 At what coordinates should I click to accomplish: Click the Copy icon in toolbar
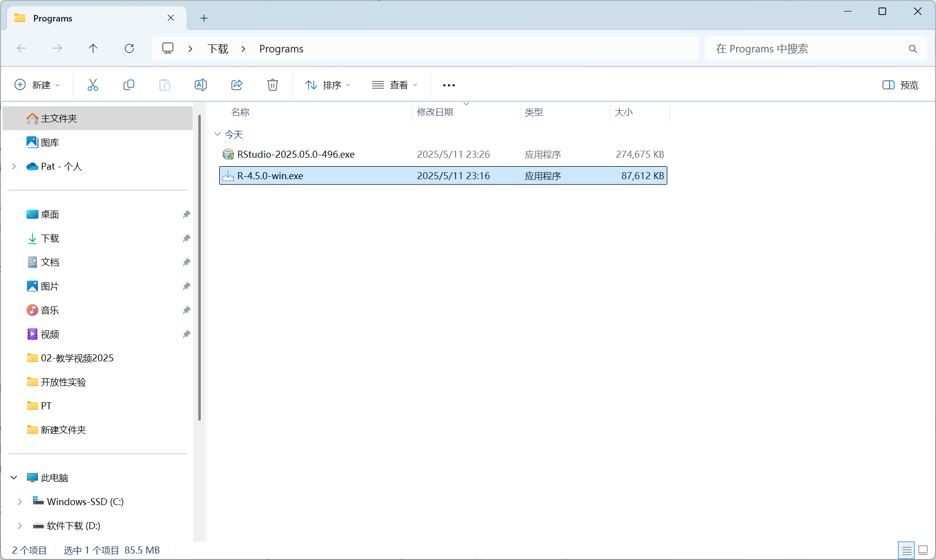click(x=129, y=85)
